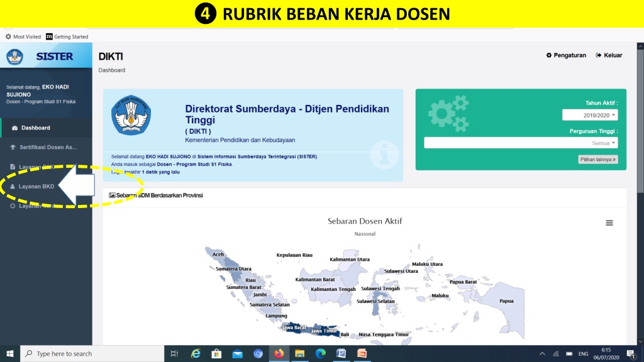Switch to Firefox in taskbar
This screenshot has width=644, height=362.
pos(279,353)
